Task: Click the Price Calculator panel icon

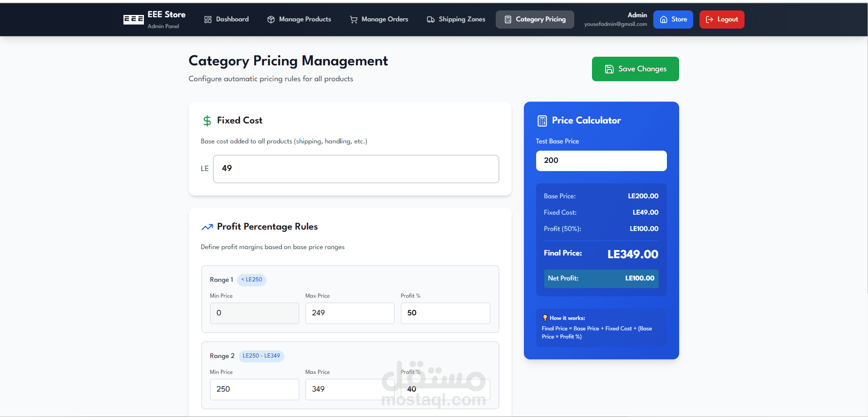Action: tap(542, 121)
